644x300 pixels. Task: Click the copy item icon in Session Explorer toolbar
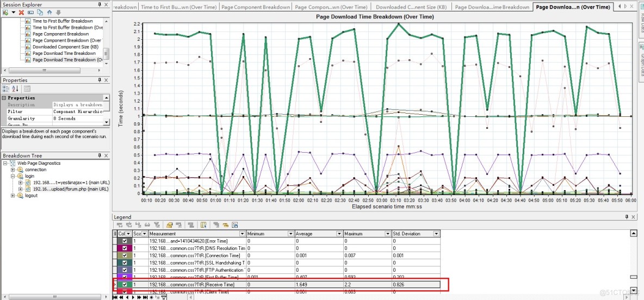(40, 12)
